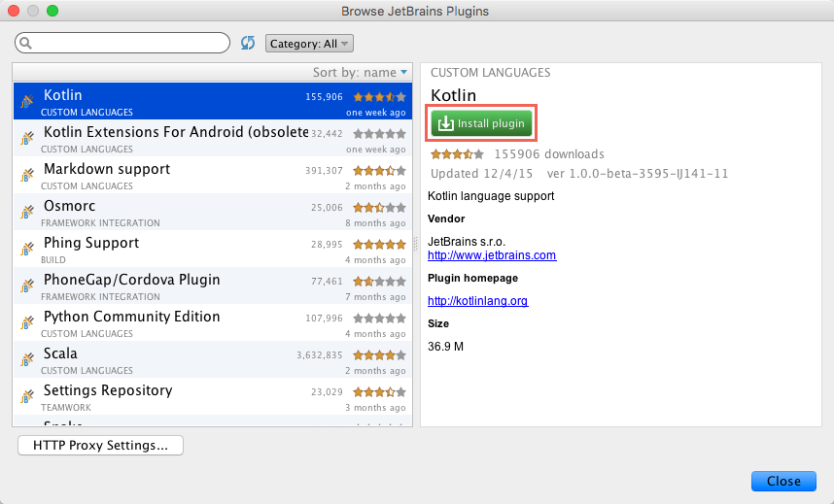Click the Kotlin Extensions For Android plugin icon
This screenshot has height=504, width=834.
[x=27, y=138]
